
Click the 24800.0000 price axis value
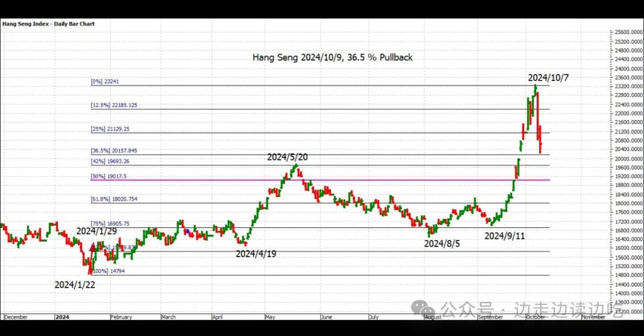[629, 51]
